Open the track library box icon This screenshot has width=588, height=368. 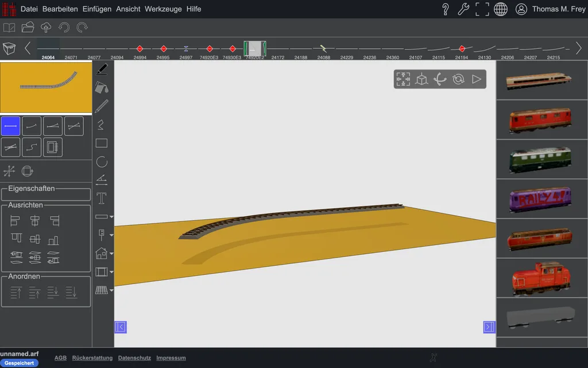[x=9, y=48]
